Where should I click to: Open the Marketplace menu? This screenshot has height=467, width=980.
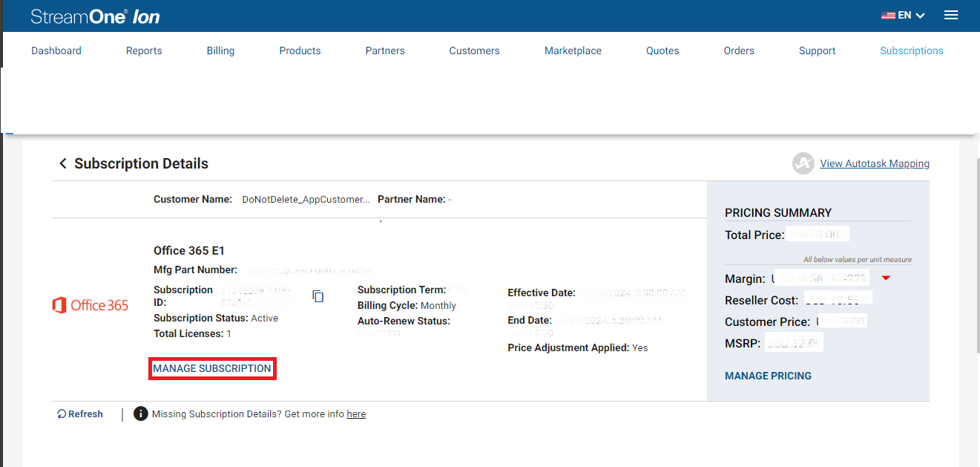pyautogui.click(x=573, y=50)
